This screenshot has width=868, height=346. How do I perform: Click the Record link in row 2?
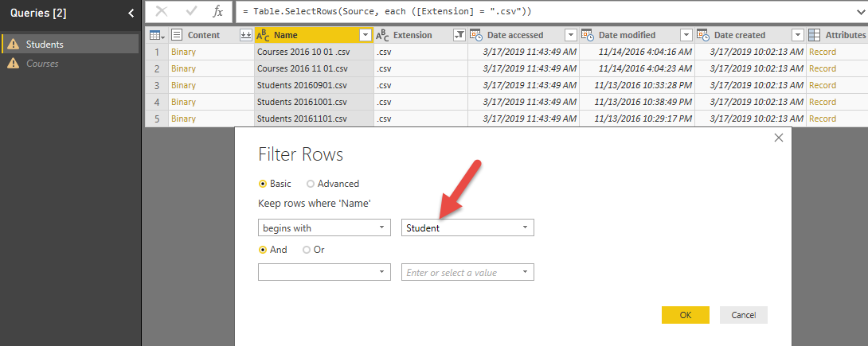click(822, 68)
